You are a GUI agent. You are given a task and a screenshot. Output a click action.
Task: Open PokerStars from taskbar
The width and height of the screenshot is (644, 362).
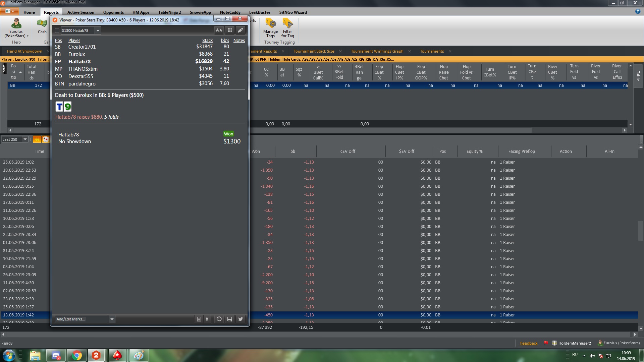click(x=117, y=355)
